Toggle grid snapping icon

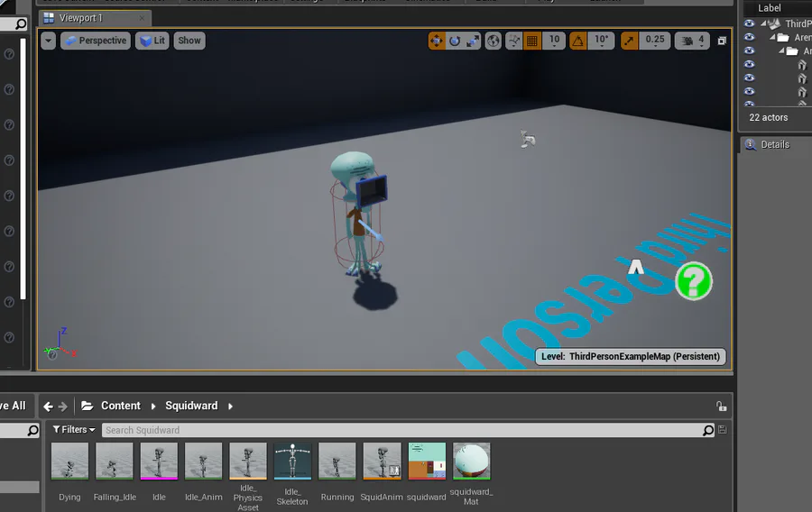pos(531,41)
